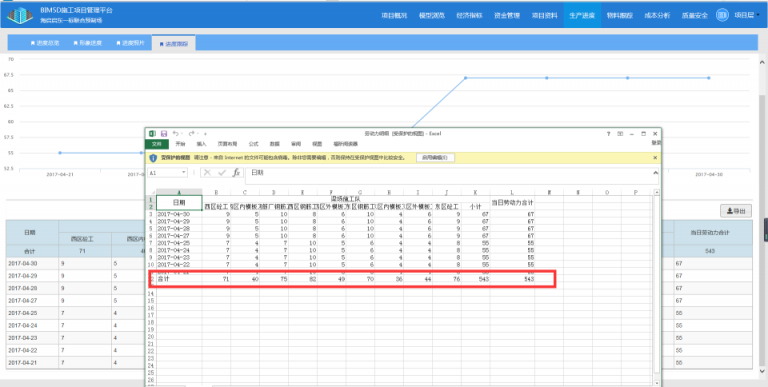Select the 生产进度 navigation menu
Viewport: 768px width, 387px height.
click(582, 16)
